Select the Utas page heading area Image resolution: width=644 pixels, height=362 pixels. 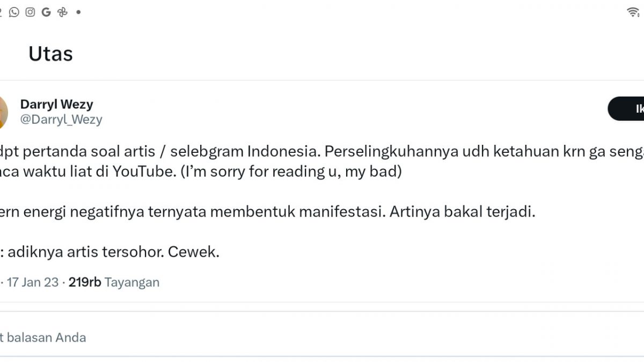point(51,53)
